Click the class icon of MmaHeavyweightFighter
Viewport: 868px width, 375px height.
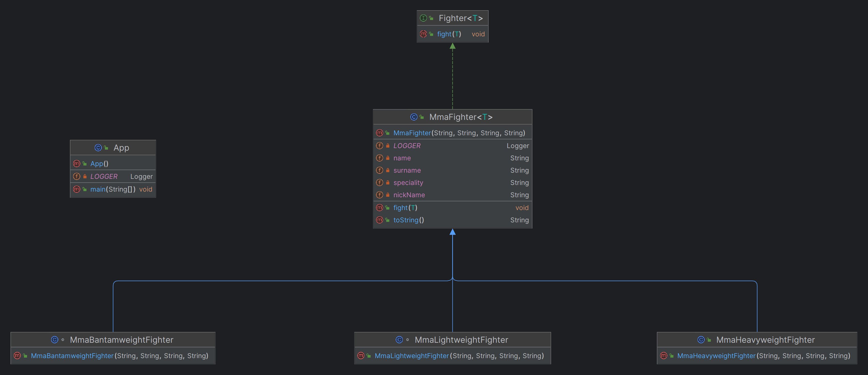click(x=701, y=340)
